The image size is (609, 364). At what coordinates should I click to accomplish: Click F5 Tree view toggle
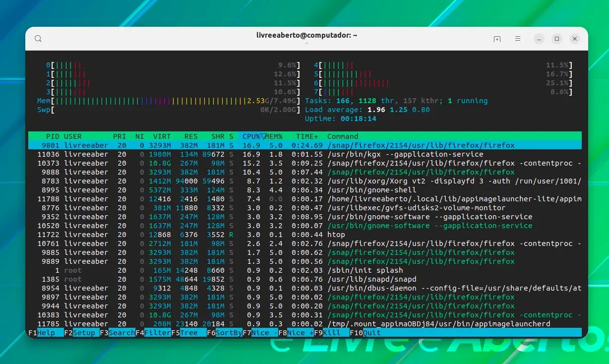(189, 333)
